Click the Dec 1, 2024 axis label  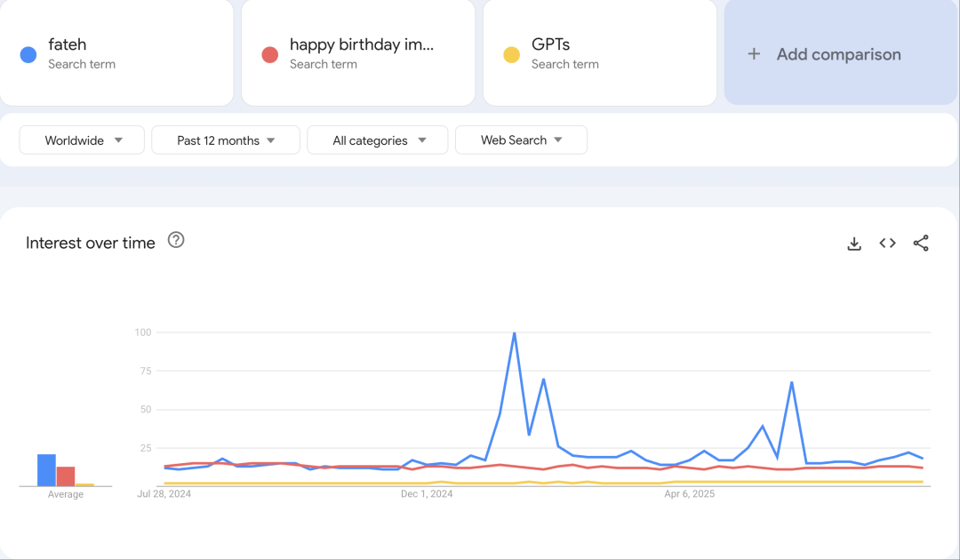click(x=427, y=493)
